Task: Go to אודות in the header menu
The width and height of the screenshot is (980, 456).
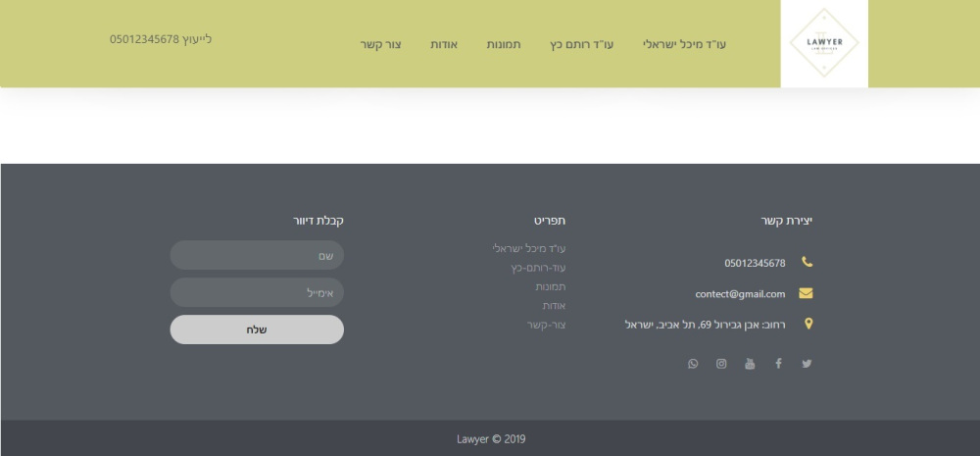Action: click(x=444, y=45)
